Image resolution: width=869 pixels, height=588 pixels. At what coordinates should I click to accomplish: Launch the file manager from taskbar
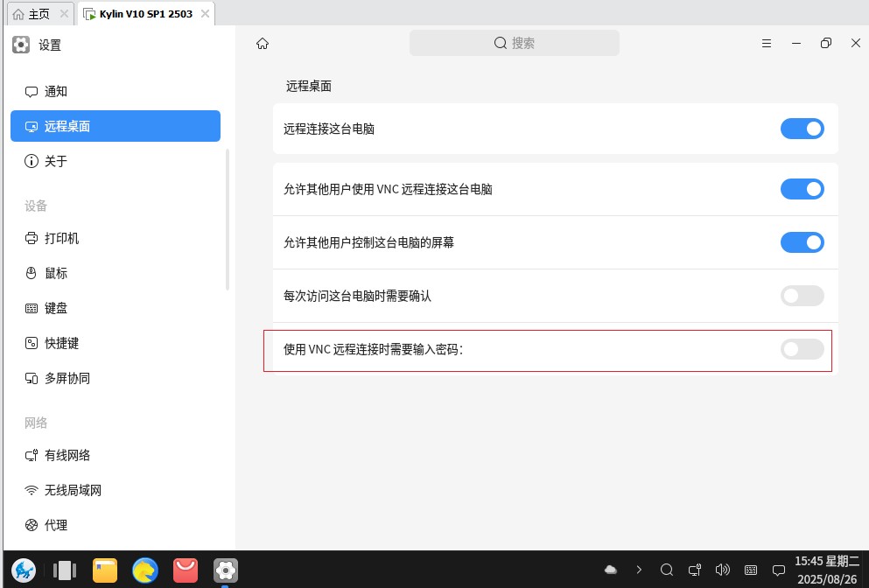click(x=105, y=570)
